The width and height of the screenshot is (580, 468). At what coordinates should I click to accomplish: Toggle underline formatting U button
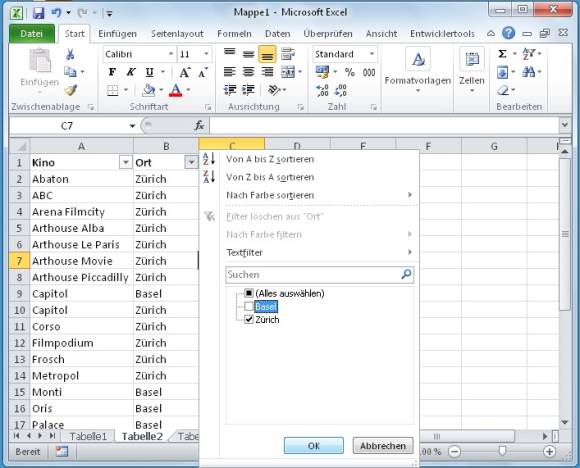pos(149,72)
